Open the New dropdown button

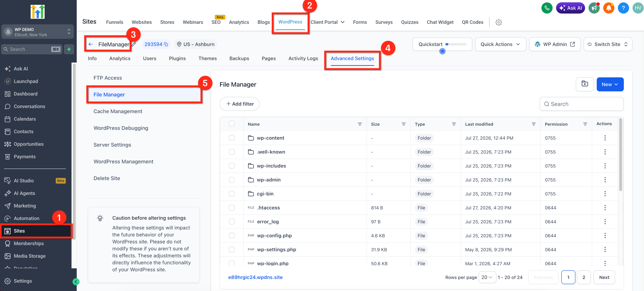(610, 84)
